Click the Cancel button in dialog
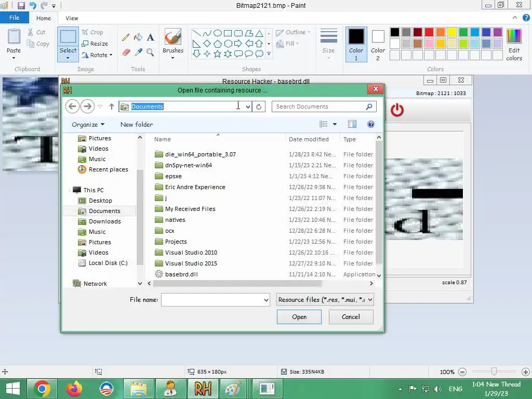This screenshot has height=399, width=532. (351, 317)
